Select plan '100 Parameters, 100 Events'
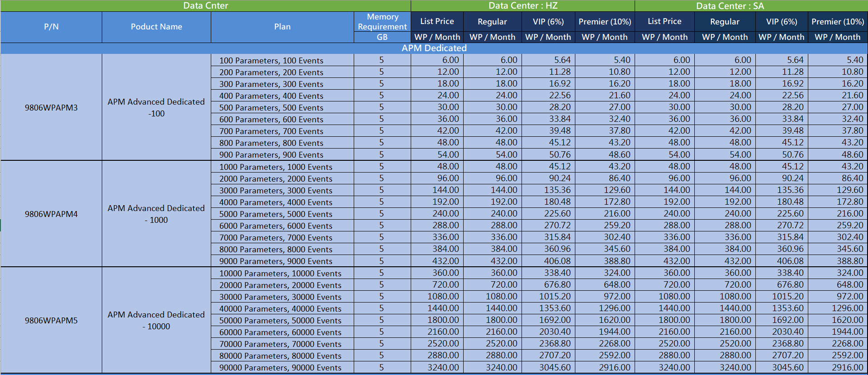The image size is (868, 375). pyautogui.click(x=282, y=60)
